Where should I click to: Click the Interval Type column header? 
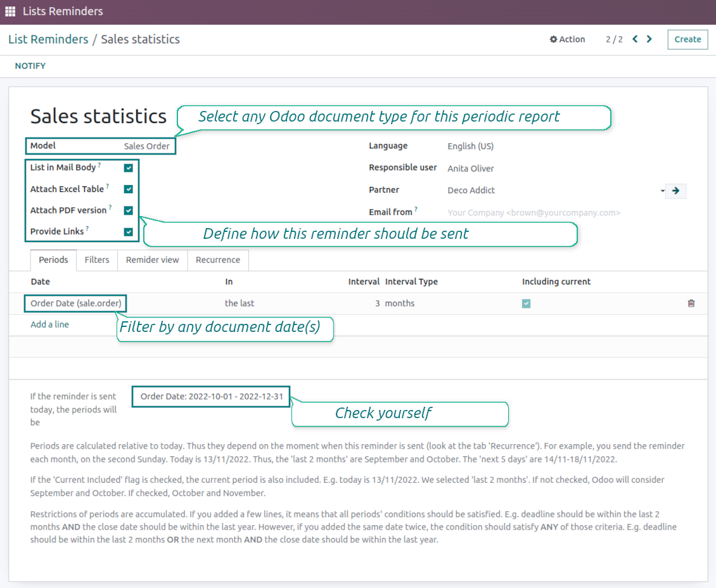coord(411,282)
